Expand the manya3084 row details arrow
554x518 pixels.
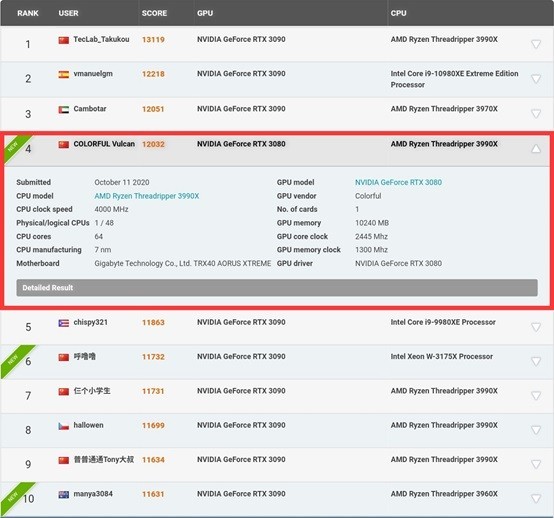pos(536,498)
